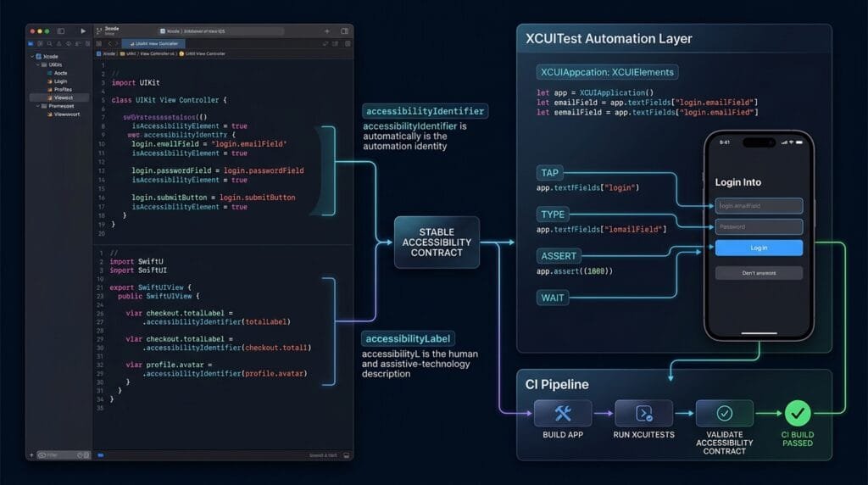Screen dimensions: 868x485
Task: Click the TAP action label
Action: click(x=549, y=173)
